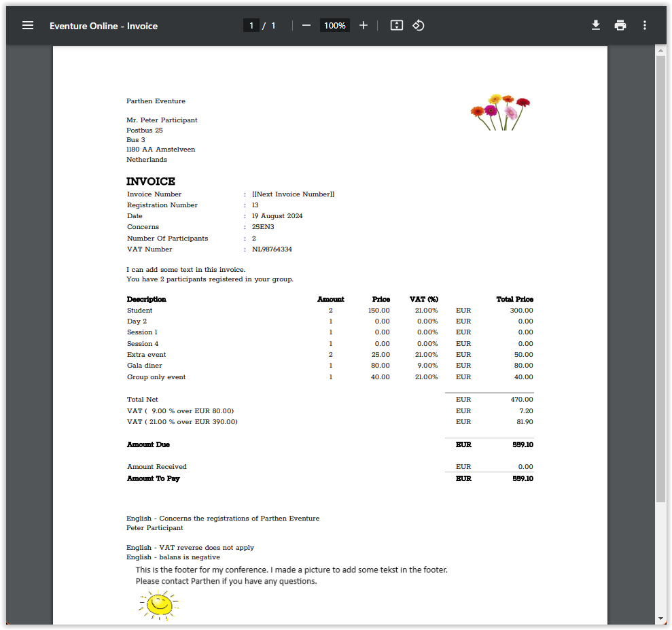Click the smiling sun footer image
This screenshot has width=672, height=630.
[159, 604]
